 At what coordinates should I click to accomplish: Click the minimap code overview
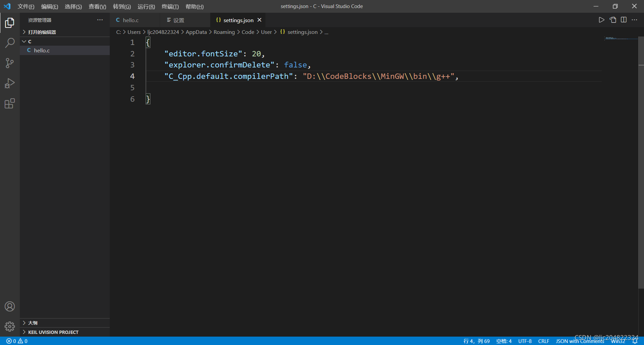tap(621, 38)
